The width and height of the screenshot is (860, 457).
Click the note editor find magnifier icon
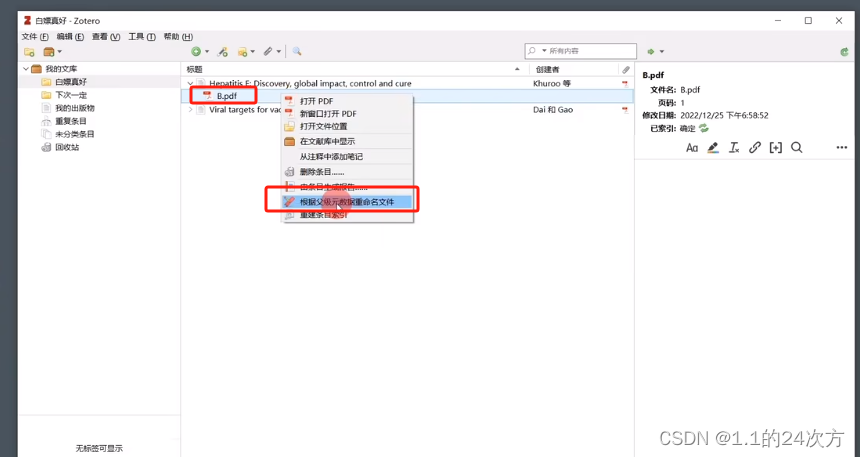point(797,148)
